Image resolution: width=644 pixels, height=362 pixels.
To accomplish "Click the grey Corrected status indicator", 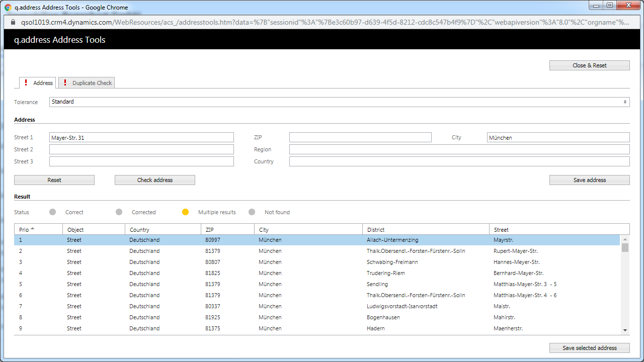I will 119,212.
